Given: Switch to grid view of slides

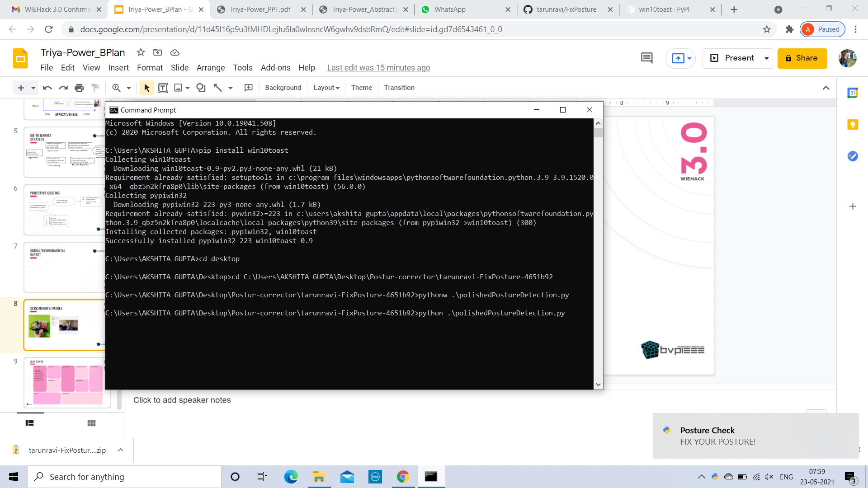Looking at the screenshot, I should [91, 423].
